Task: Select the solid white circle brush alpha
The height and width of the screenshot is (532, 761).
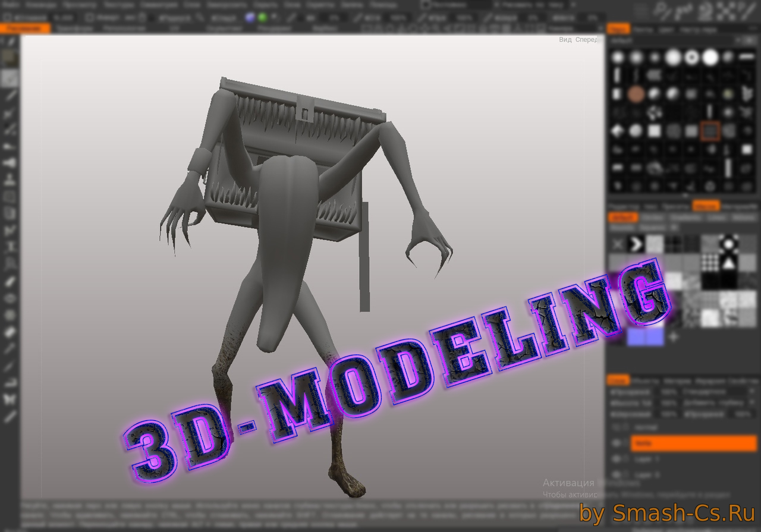Action: tap(710, 58)
